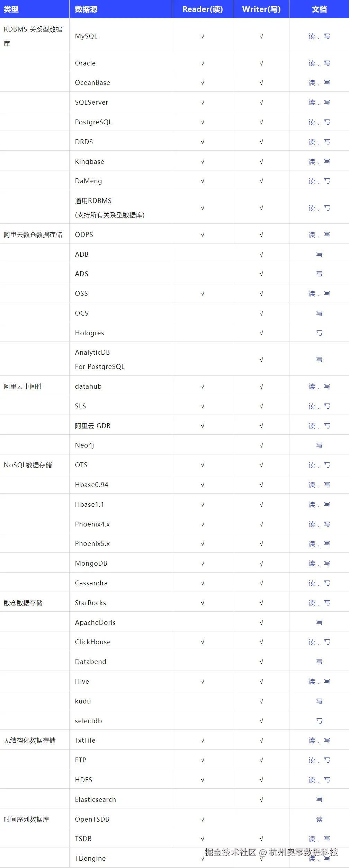Open the DaMeng read documentation link
Screen dimensions: 349x868
point(312,181)
